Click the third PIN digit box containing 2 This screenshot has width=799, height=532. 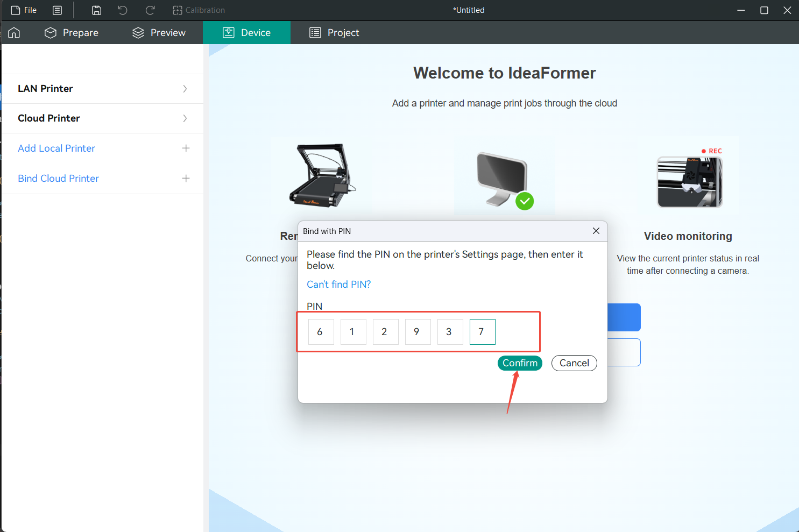386,332
